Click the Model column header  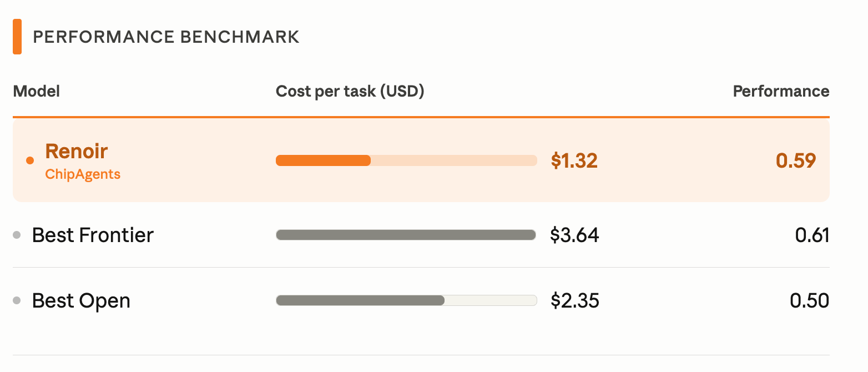point(37,91)
